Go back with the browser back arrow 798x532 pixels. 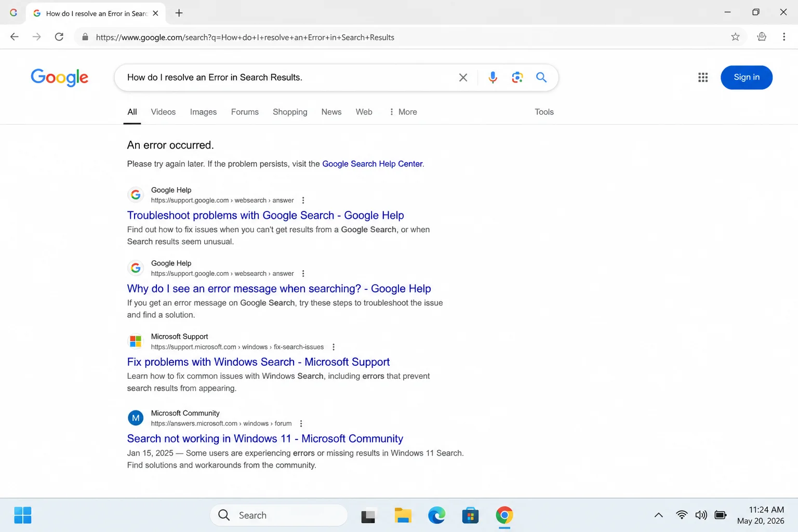click(x=15, y=37)
